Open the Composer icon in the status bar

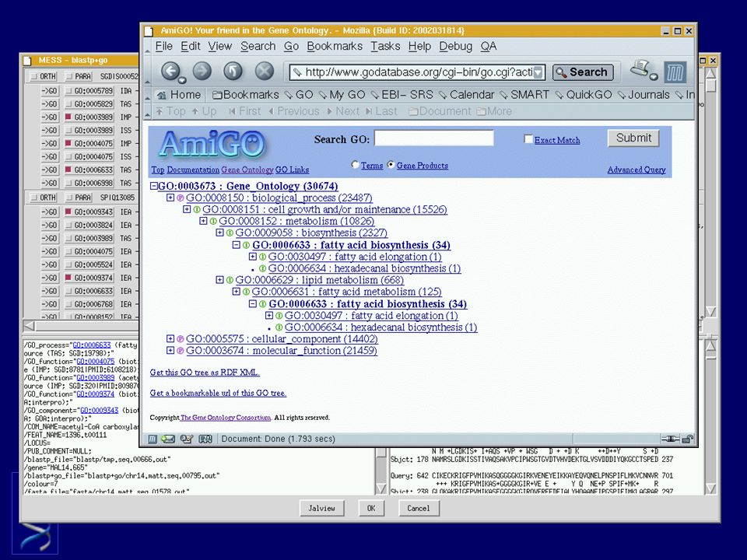point(187,439)
